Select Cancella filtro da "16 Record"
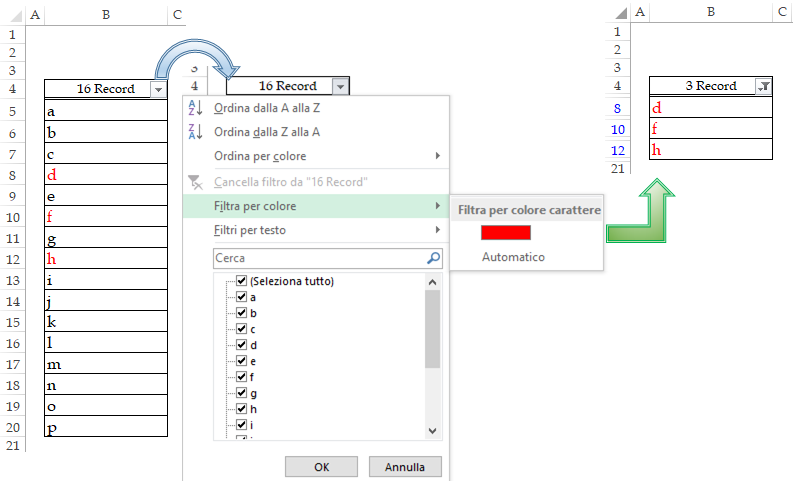The image size is (793, 481). (316, 182)
